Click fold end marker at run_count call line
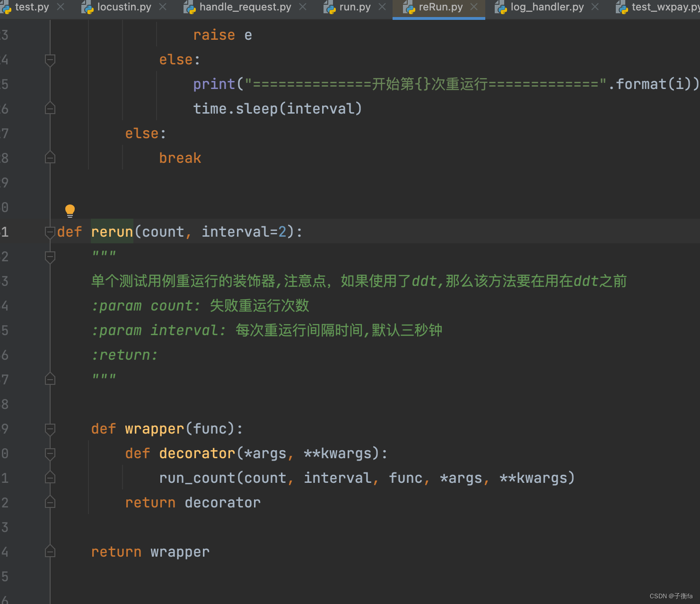 tap(50, 478)
